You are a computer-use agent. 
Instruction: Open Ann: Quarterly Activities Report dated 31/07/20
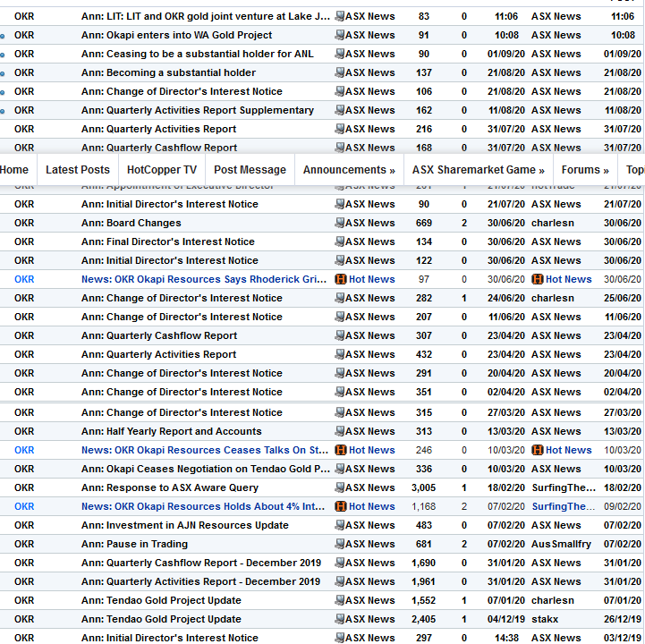pos(158,129)
